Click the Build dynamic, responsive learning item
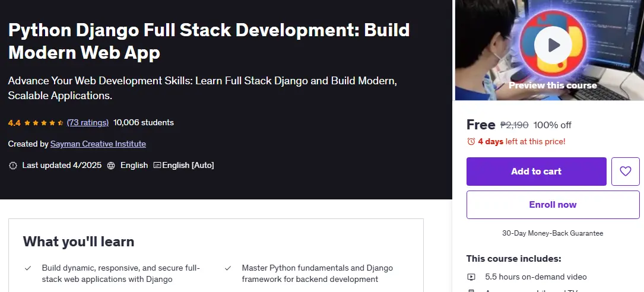The height and width of the screenshot is (292, 644). point(120,274)
